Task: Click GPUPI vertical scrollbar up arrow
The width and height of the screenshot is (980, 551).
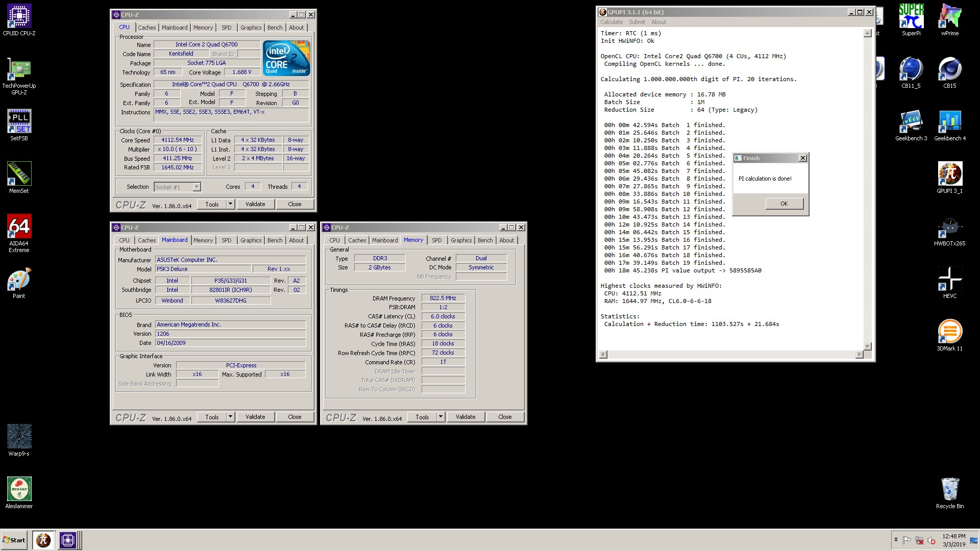Action: tap(867, 33)
